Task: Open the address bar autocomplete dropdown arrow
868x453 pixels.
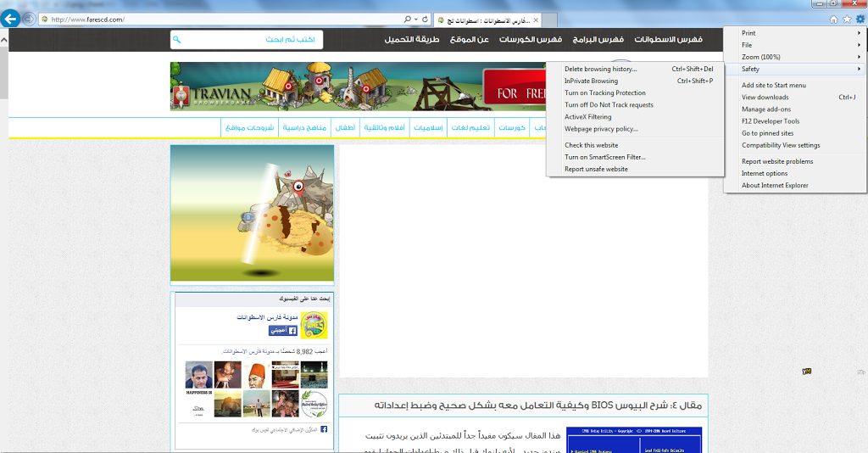Action: click(415, 20)
